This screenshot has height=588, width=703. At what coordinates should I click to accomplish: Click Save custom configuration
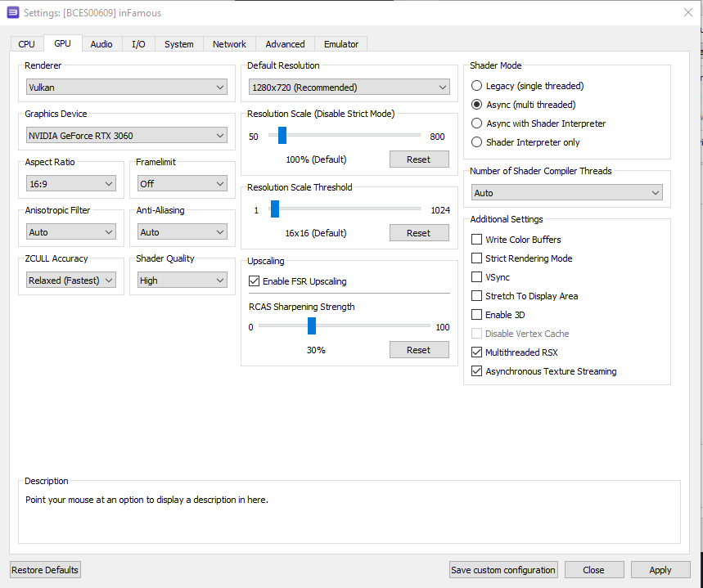[503, 570]
